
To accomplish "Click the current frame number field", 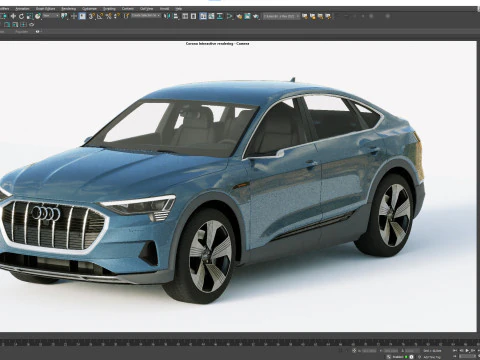I will point(467,356).
